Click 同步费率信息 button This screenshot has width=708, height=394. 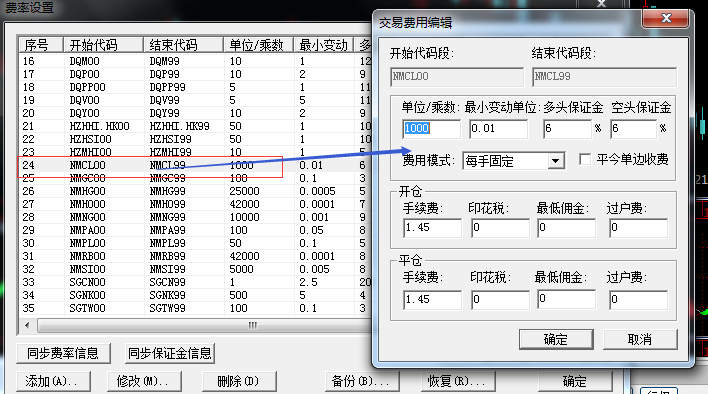(63, 353)
